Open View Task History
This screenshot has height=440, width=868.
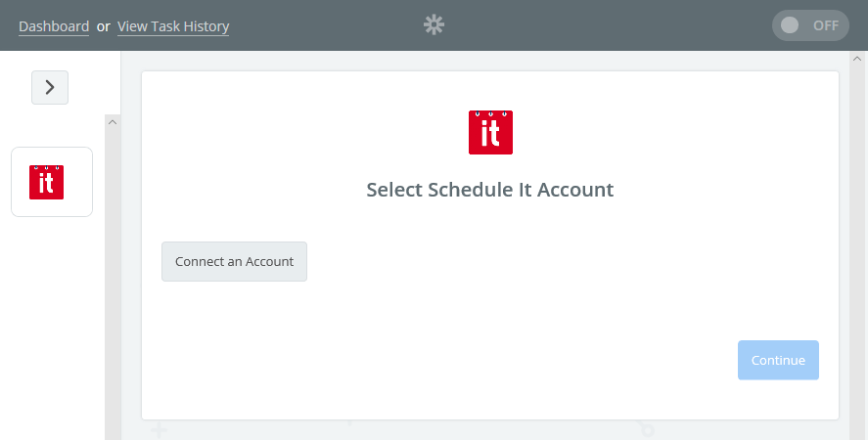pos(173,26)
